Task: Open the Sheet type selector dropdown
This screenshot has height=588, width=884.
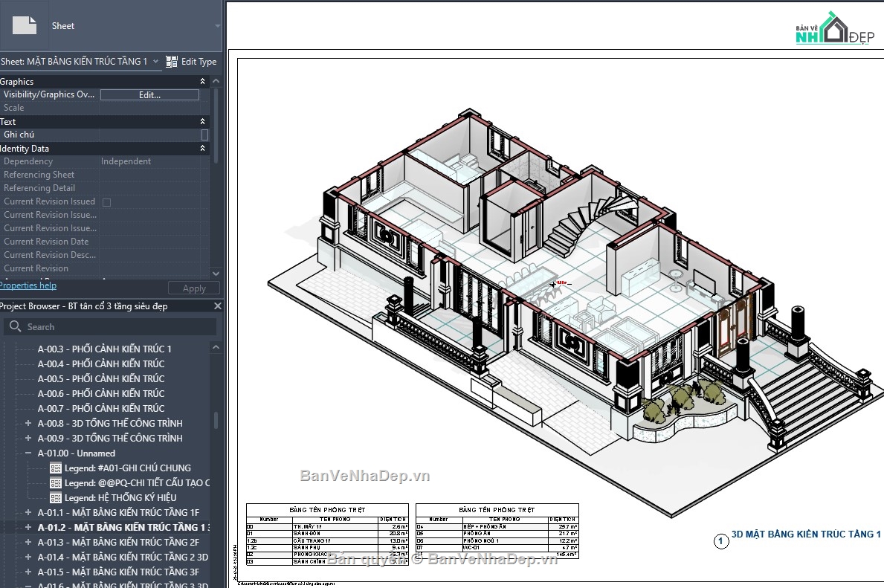Action: (217, 26)
